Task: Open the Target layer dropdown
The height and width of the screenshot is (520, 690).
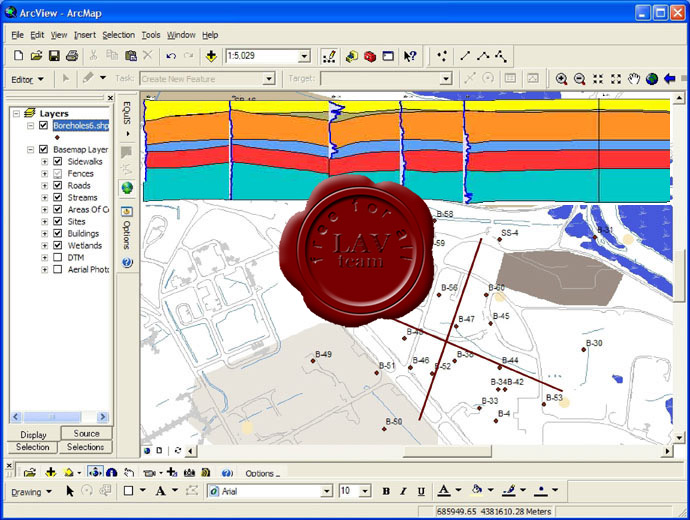Action: (446, 79)
